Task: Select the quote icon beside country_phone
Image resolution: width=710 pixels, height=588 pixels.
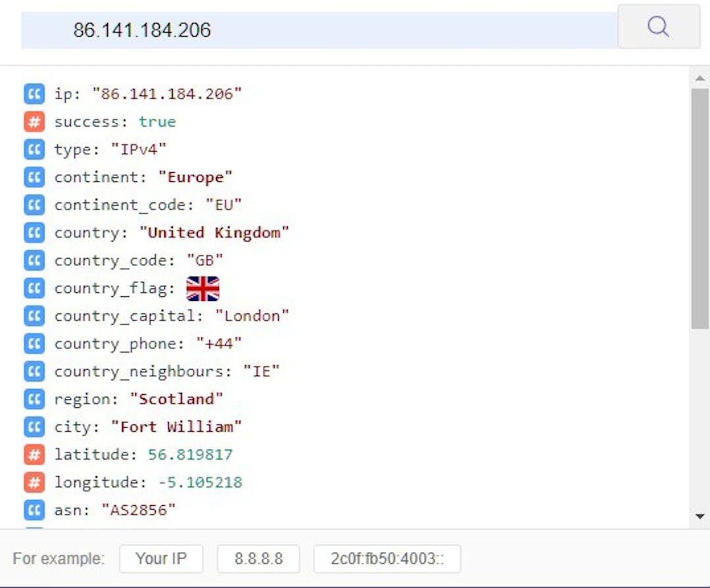Action: tap(34, 344)
